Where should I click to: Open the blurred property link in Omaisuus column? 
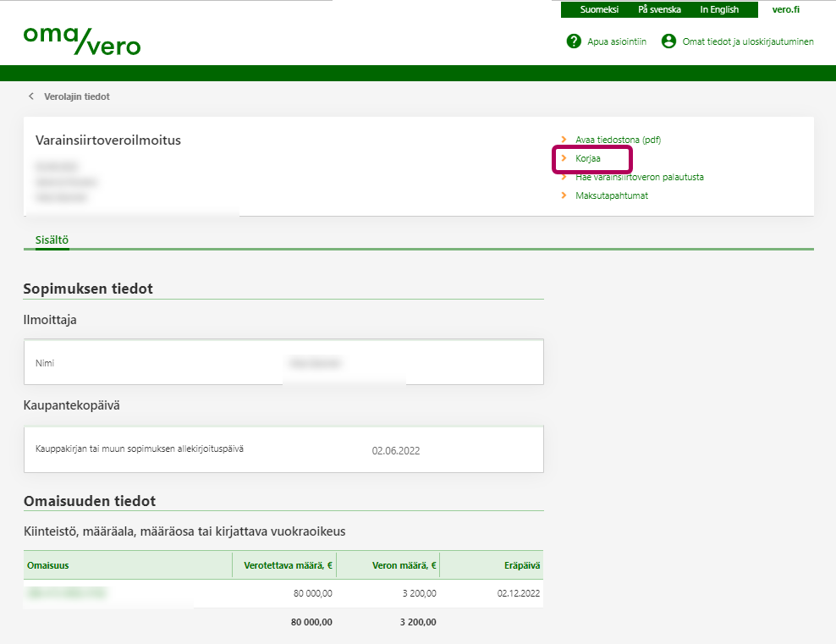(x=67, y=593)
